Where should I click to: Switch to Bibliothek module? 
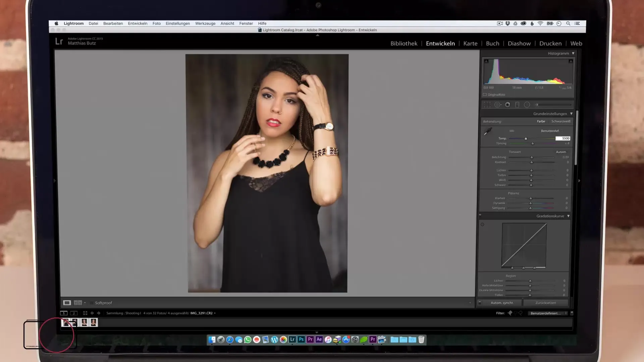[404, 44]
